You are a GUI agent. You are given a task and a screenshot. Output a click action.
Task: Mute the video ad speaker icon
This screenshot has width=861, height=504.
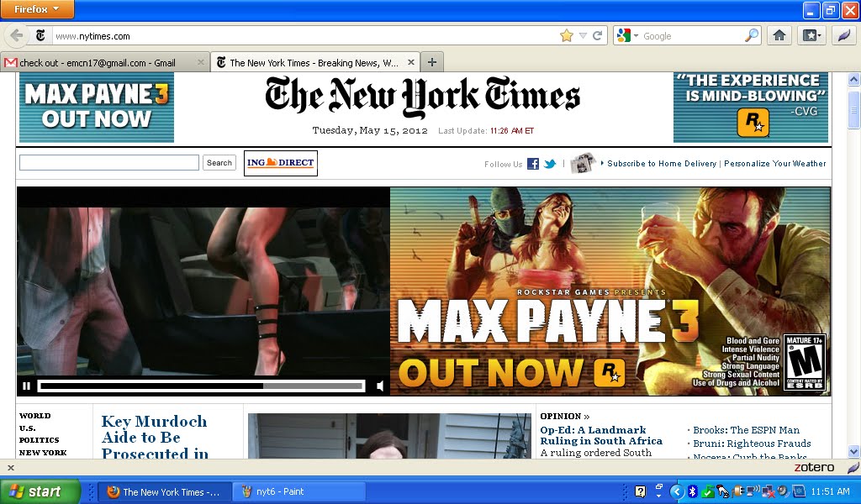tap(380, 386)
